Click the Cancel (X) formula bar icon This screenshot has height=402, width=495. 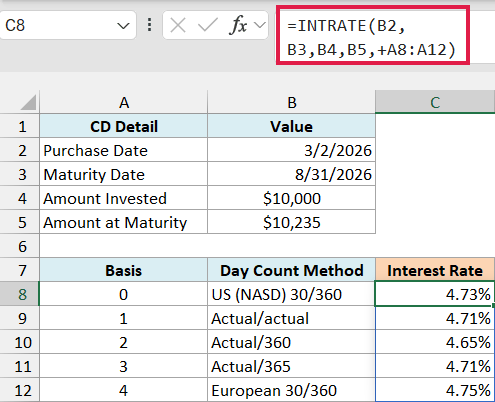[x=178, y=25]
